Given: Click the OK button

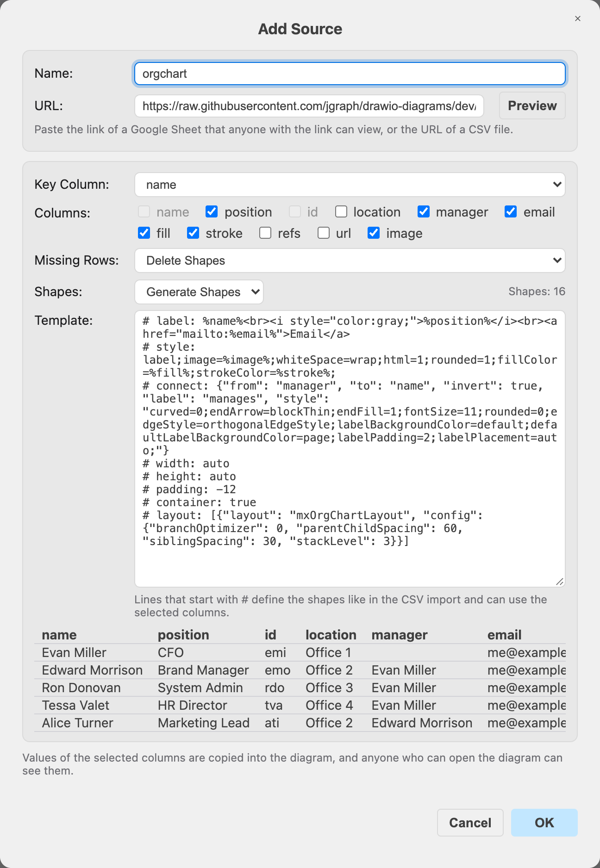Looking at the screenshot, I should 544,823.
